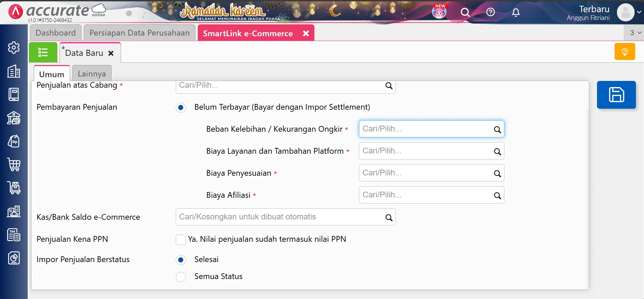Search icon in Penjualan atas Cabang field

click(x=389, y=86)
